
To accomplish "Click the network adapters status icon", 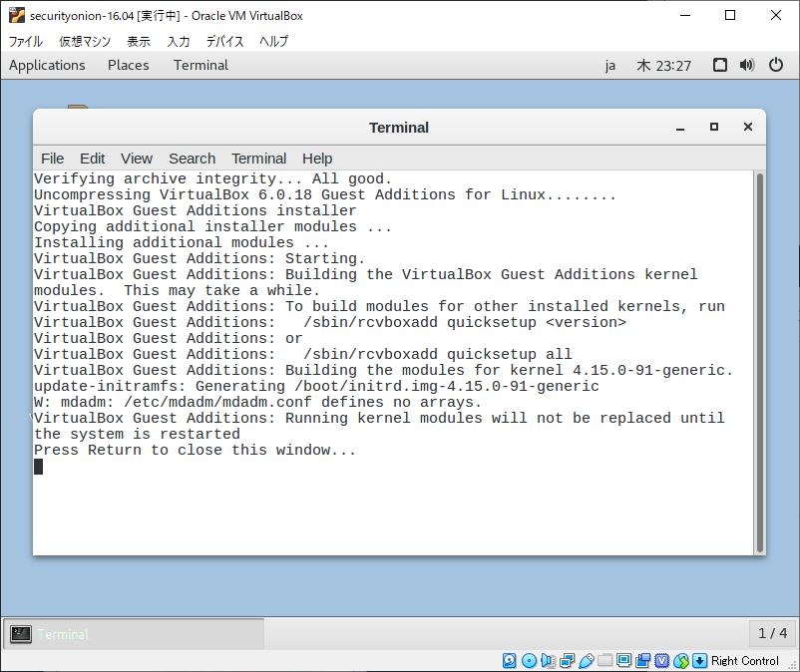I will click(567, 661).
